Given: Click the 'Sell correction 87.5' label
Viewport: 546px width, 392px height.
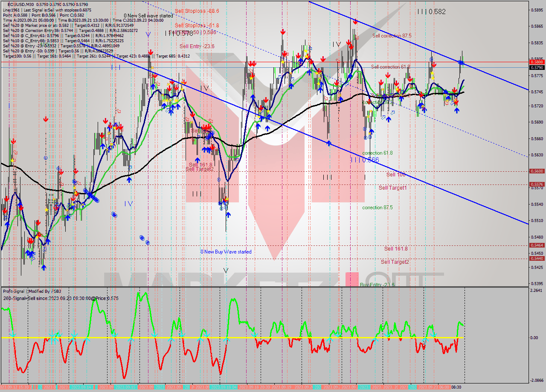Looking at the screenshot, I should pos(392,36).
